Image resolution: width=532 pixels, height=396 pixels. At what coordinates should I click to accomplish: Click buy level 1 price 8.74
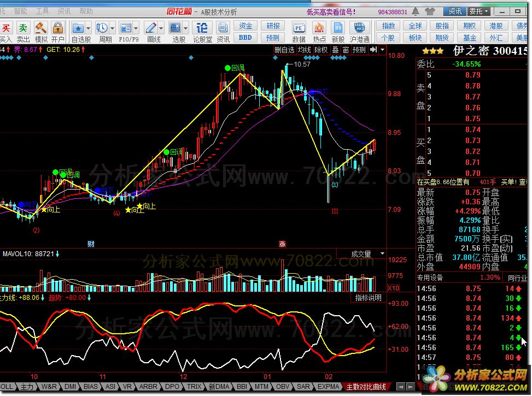tap(472, 129)
